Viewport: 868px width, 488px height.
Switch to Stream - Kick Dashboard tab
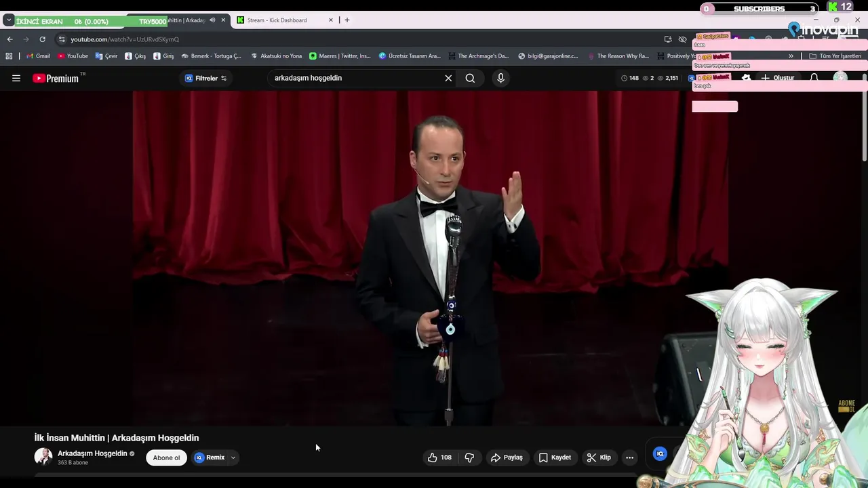click(277, 20)
